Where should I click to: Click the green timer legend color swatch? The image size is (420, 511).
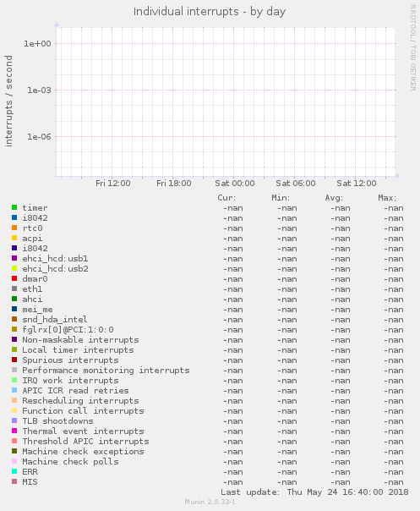14,207
